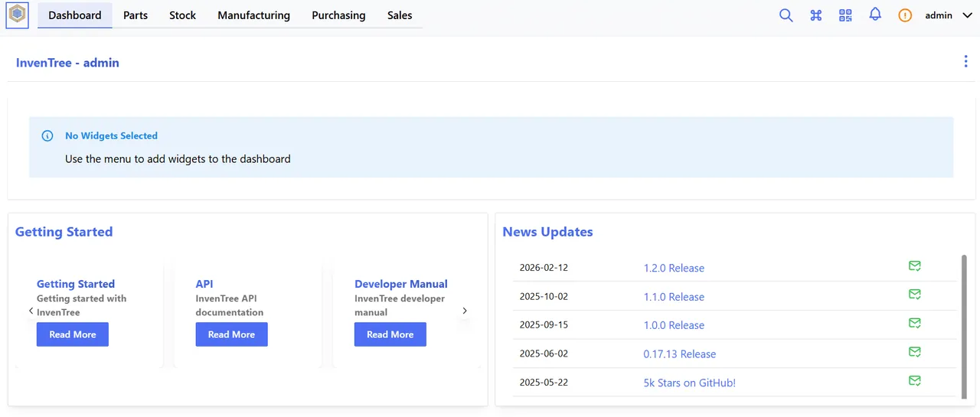Open the command spotlight icon
980x417 pixels.
pyautogui.click(x=815, y=15)
